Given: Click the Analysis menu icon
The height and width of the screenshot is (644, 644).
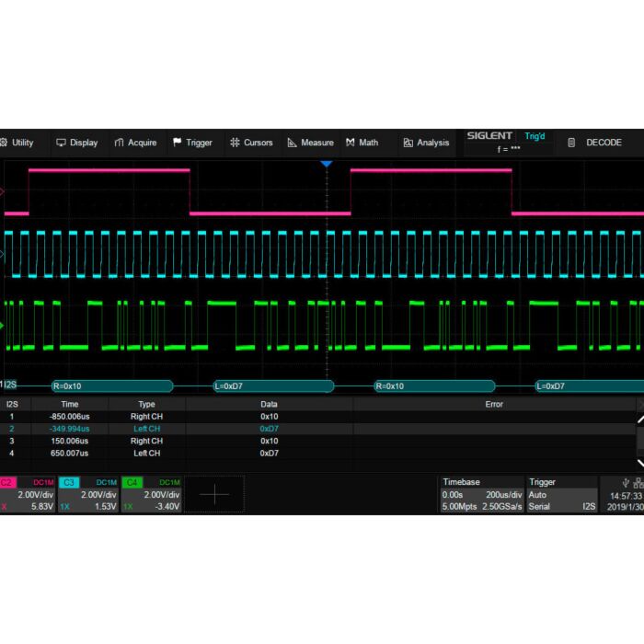Looking at the screenshot, I should pyautogui.click(x=408, y=143).
